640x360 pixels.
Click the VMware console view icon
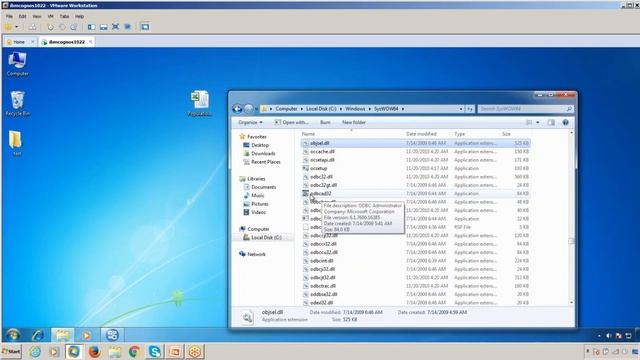[x=145, y=27]
